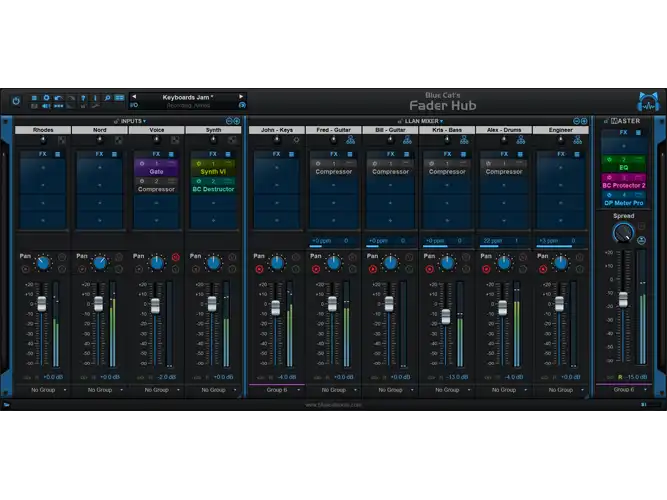The width and height of the screenshot is (667, 500).
Task: Open network icon on Fred - Guitar
Action: (x=351, y=140)
